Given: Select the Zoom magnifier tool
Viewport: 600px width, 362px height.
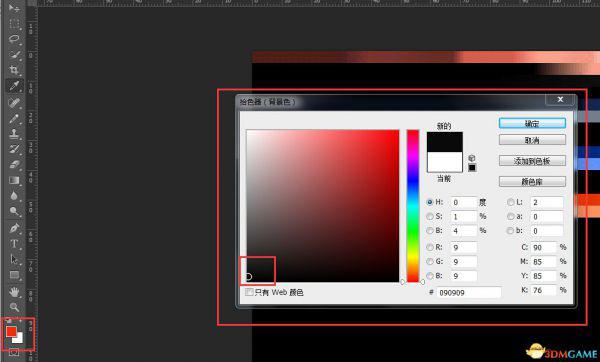Looking at the screenshot, I should pyautogui.click(x=15, y=307).
